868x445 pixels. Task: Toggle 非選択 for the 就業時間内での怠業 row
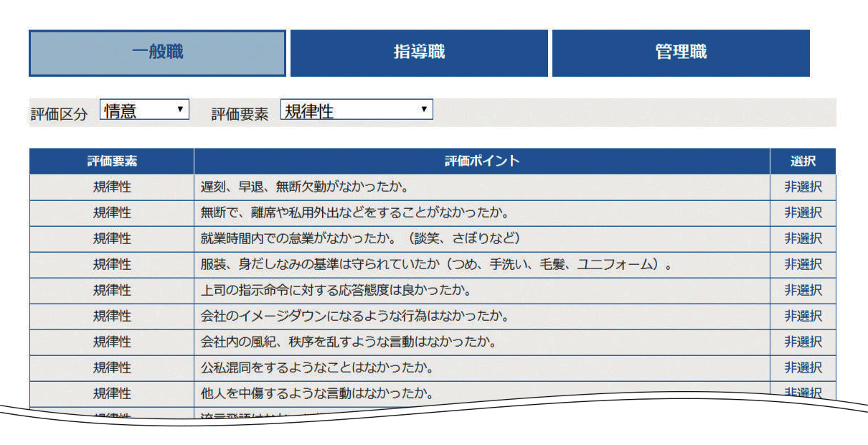(x=803, y=239)
